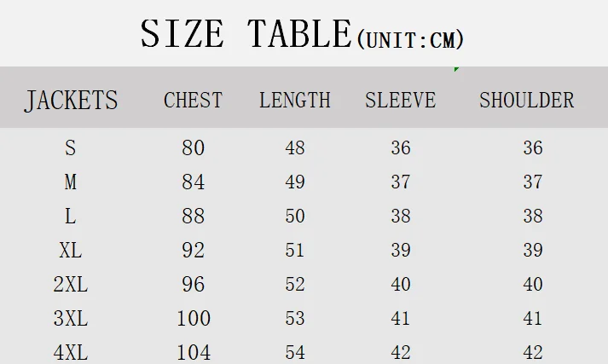This screenshot has height=364, width=608.
Task: Click chest value 80 for size S
Action: 193,147
